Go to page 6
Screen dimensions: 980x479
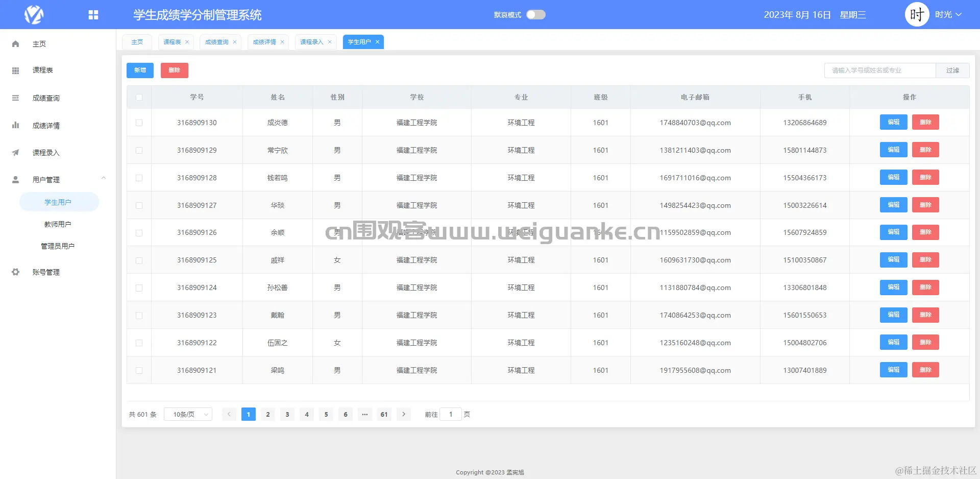click(x=346, y=414)
